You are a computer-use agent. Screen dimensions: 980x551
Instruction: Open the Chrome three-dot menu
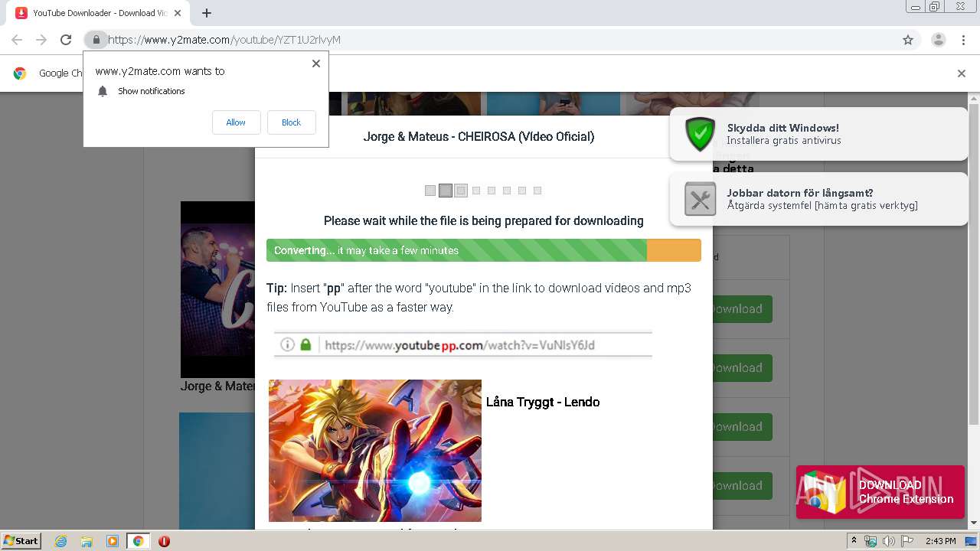click(x=964, y=40)
